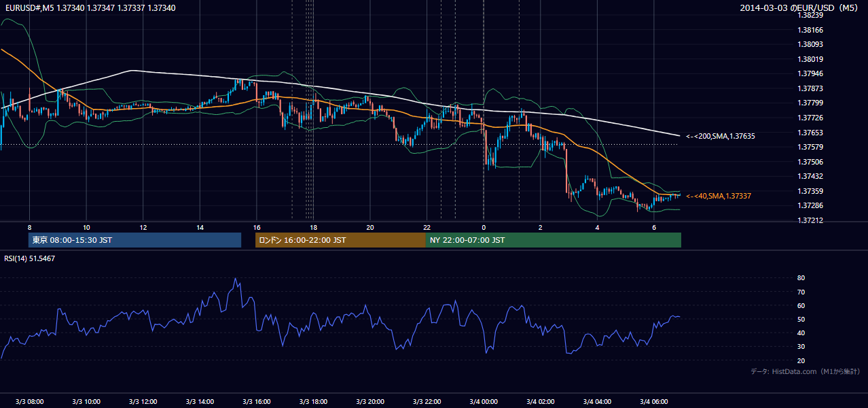Click the 200 SMA label 1.37635
868x408 pixels.
(x=720, y=136)
